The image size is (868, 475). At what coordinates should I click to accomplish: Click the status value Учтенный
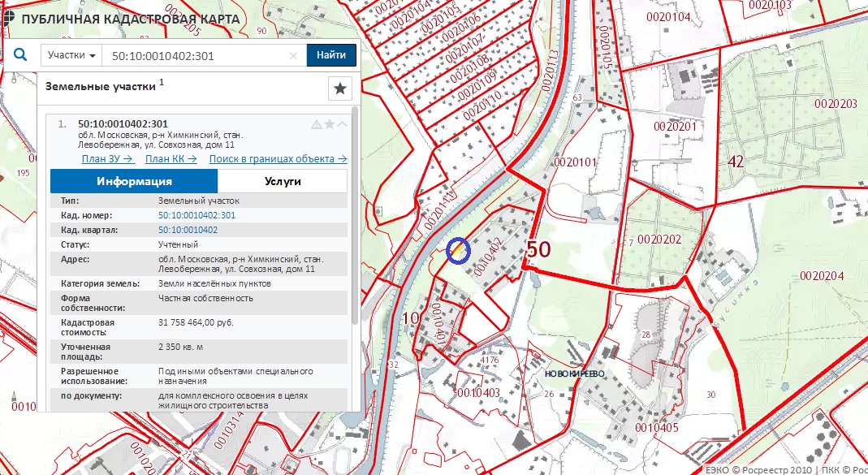point(179,244)
